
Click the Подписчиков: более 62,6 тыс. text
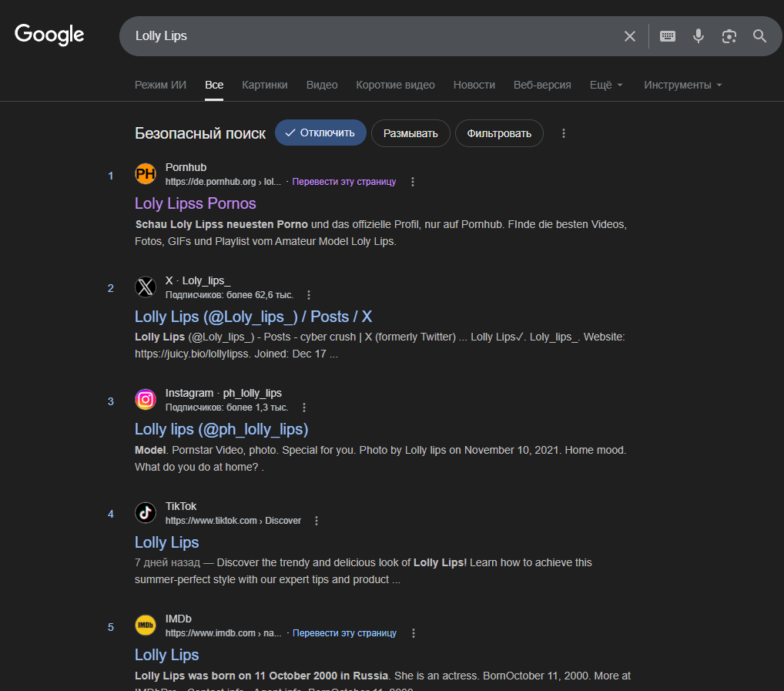[x=230, y=295]
